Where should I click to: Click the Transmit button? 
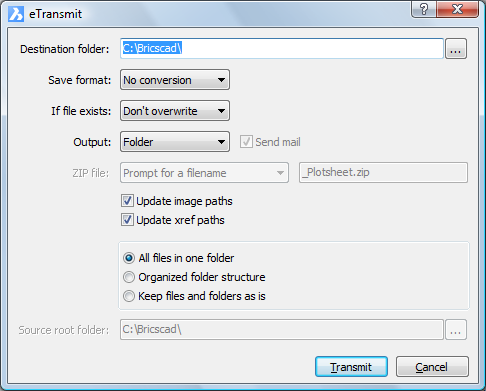tap(351, 367)
